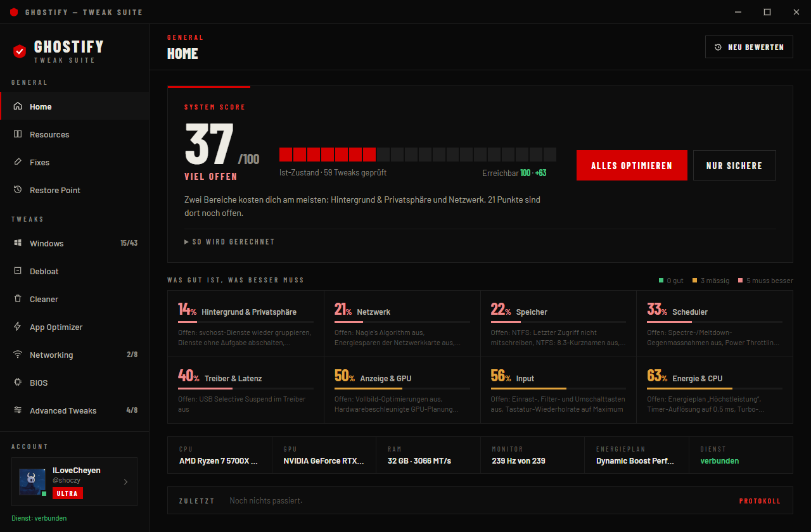Click 'Ist-Zustand · 59 Tweaks geprüft' text
The image size is (811, 532).
click(333, 173)
